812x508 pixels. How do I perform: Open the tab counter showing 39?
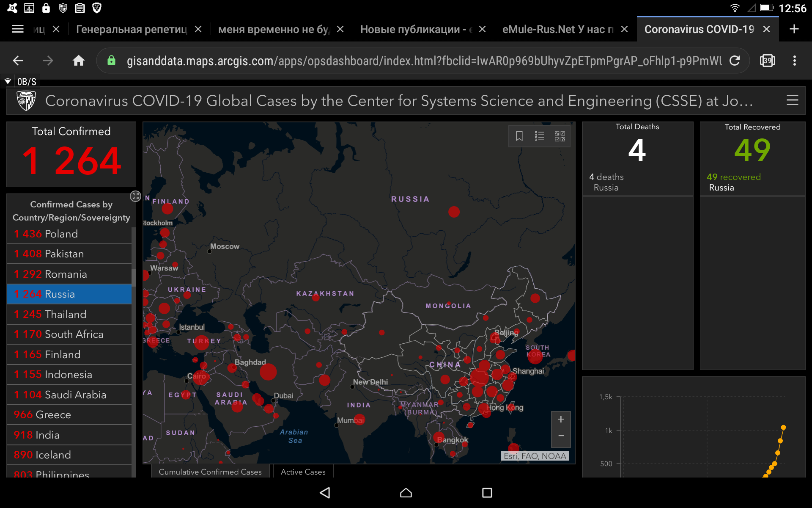pos(768,61)
